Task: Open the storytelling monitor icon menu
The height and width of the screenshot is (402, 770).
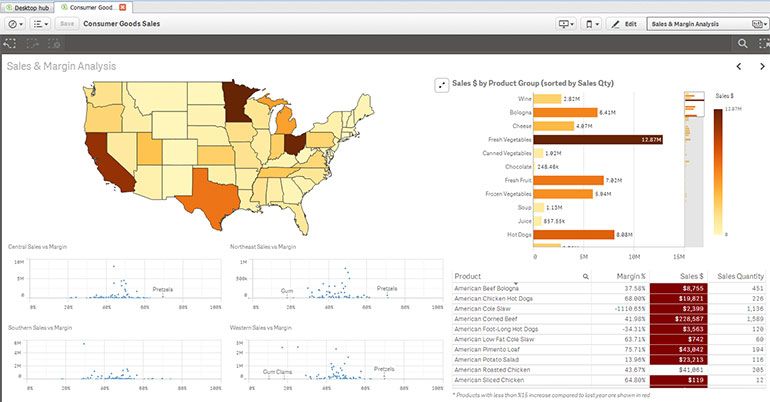Action: click(x=568, y=23)
